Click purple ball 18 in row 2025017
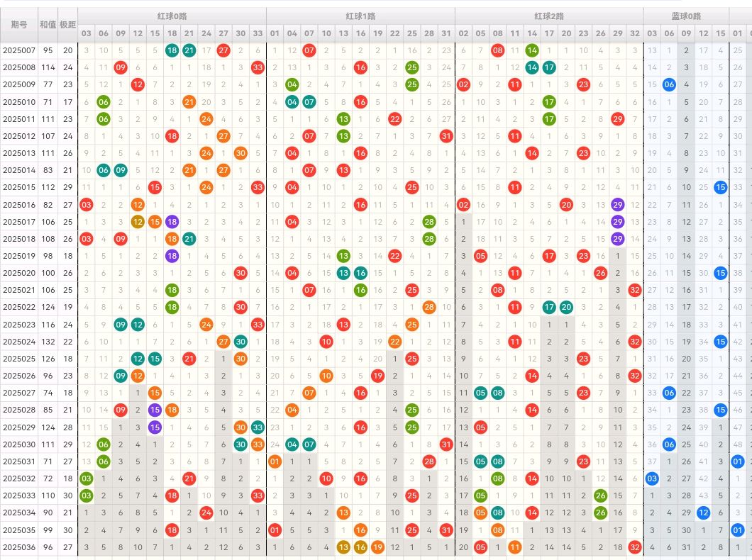Screen dimensions: 752x560 click(172, 222)
